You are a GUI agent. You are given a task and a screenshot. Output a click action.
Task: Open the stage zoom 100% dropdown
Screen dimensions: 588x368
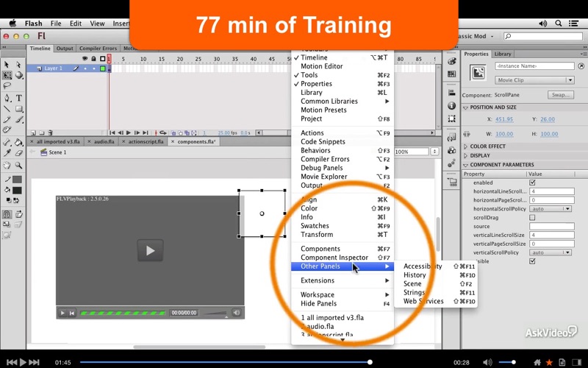pos(434,152)
